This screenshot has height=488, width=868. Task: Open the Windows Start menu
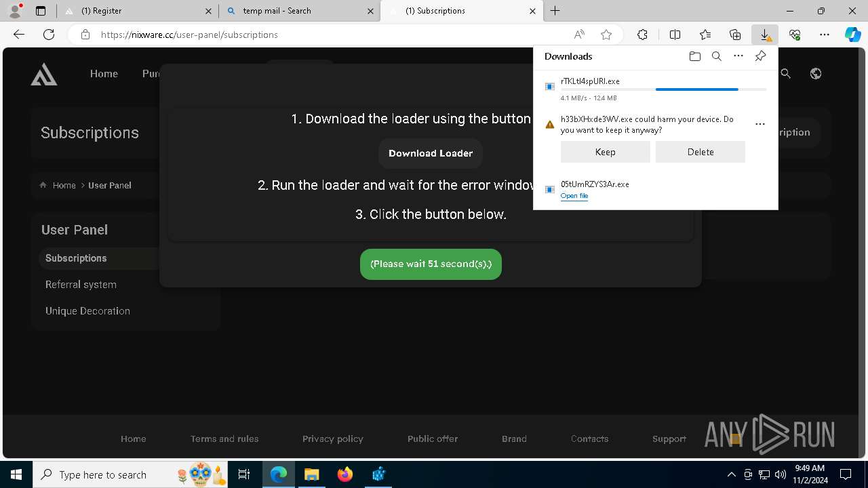point(16,474)
